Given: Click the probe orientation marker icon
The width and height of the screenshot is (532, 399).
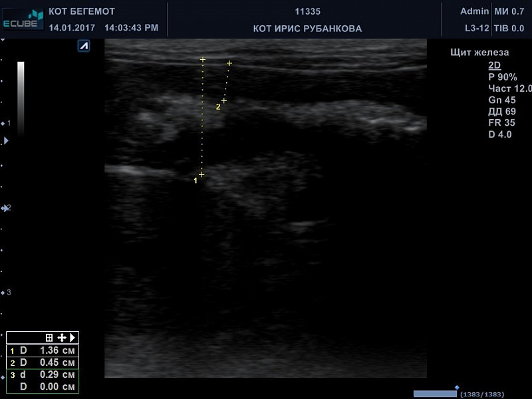Looking at the screenshot, I should (84, 45).
